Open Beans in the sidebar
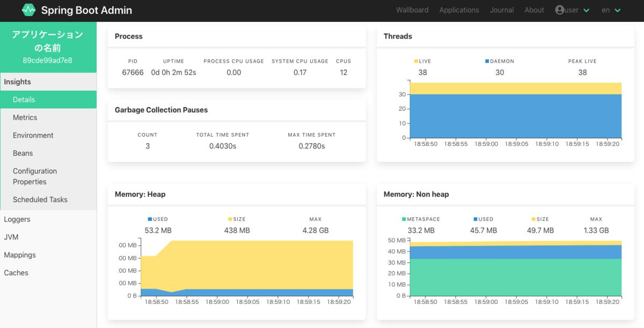Screen dimensions: 644x328 tap(48, 153)
